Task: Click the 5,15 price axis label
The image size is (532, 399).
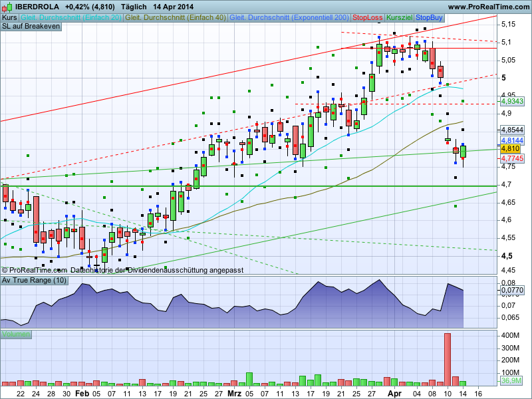Action: [x=508, y=25]
